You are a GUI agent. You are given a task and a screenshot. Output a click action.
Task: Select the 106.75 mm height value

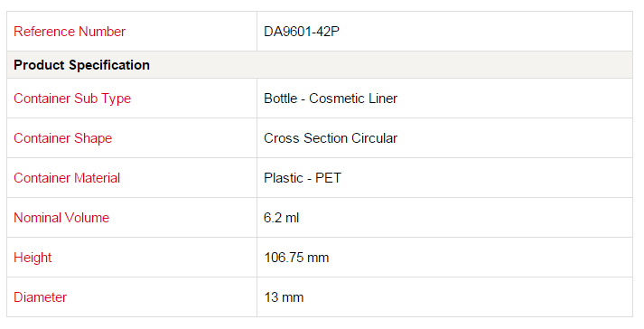(296, 258)
